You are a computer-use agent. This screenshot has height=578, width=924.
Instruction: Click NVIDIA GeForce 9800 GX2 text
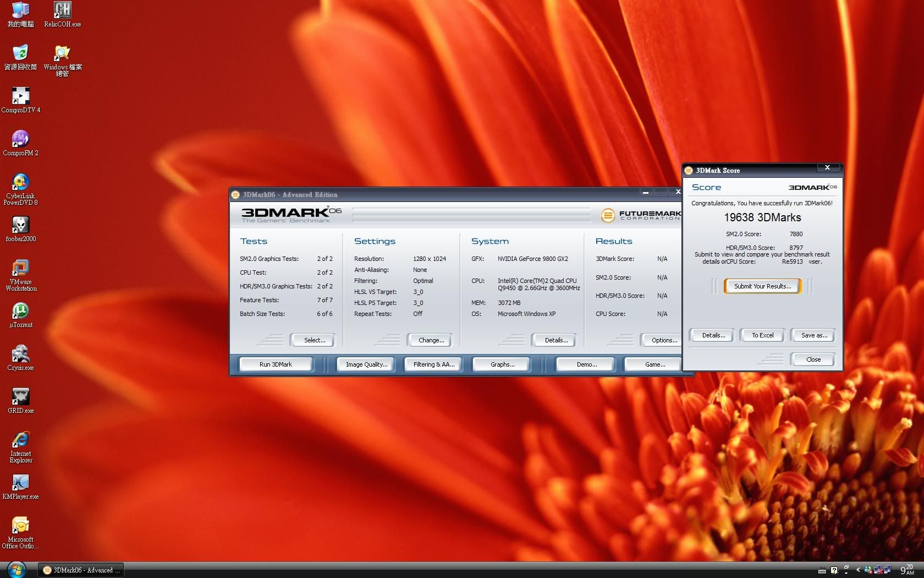pyautogui.click(x=532, y=259)
